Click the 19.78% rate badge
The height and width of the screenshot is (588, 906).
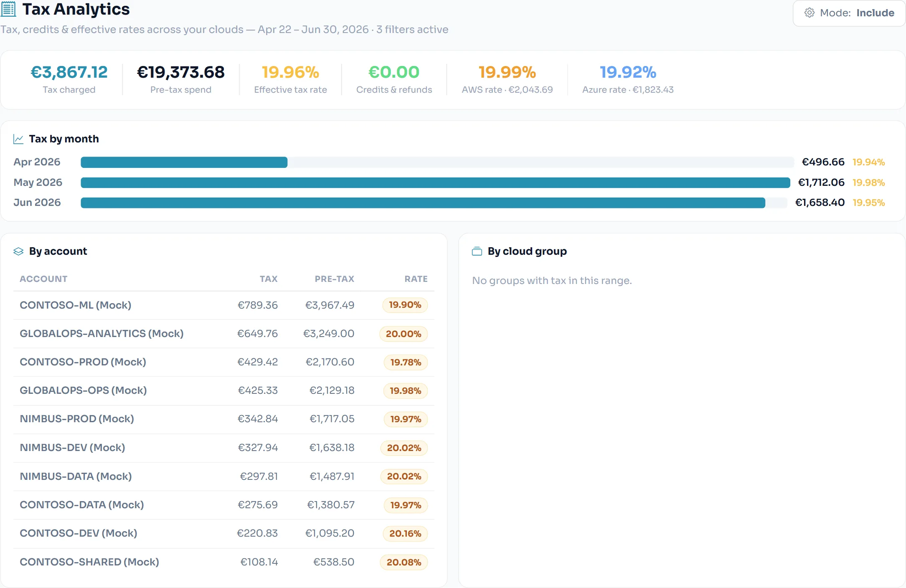tap(406, 362)
